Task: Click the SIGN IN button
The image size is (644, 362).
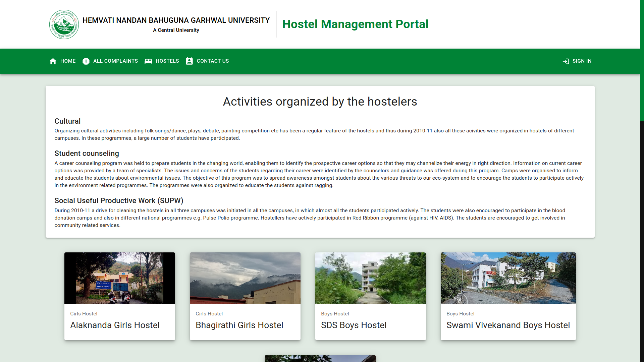Action: [x=582, y=61]
